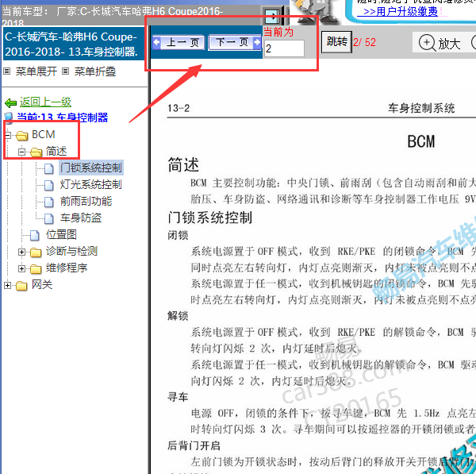Click the 门锁系统控制 page icon
The width and height of the screenshot is (476, 474).
49,168
